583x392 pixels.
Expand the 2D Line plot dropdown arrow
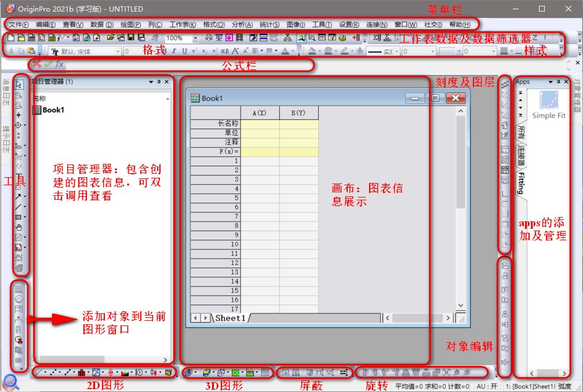click(45, 372)
